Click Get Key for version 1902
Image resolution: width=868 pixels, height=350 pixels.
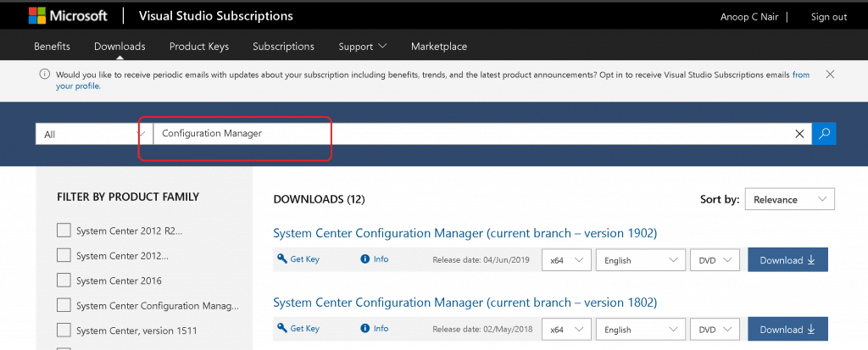pyautogui.click(x=298, y=258)
